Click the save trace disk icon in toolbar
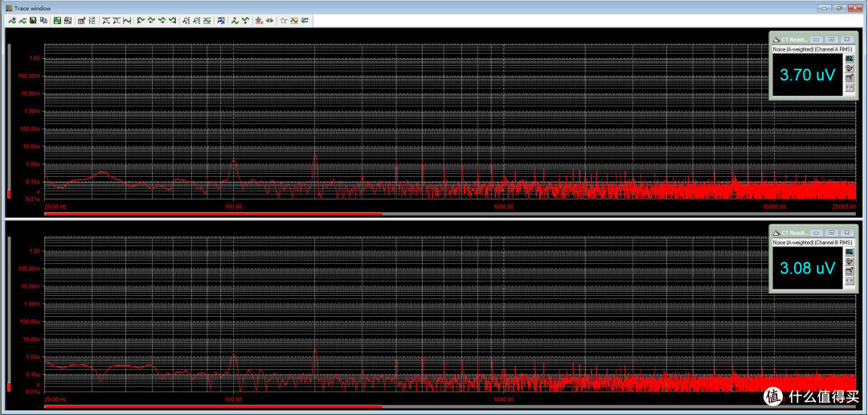This screenshot has height=415, width=868. pyautogui.click(x=33, y=21)
